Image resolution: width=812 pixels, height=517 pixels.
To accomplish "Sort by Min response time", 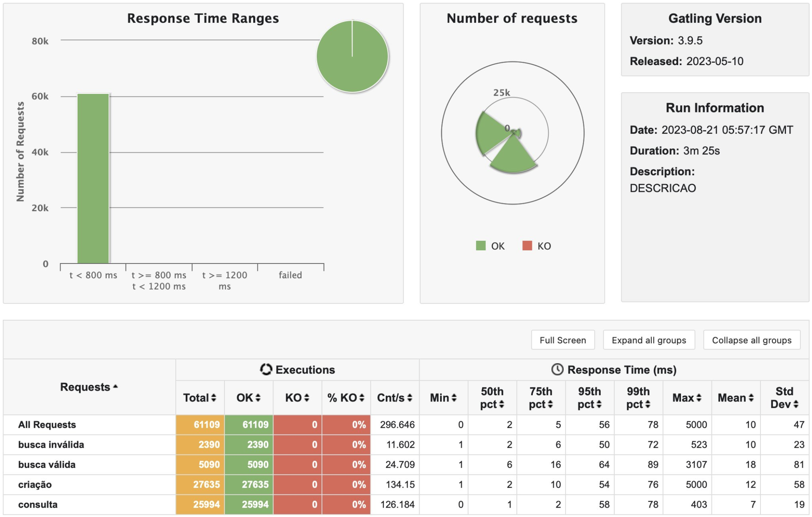I will click(443, 398).
